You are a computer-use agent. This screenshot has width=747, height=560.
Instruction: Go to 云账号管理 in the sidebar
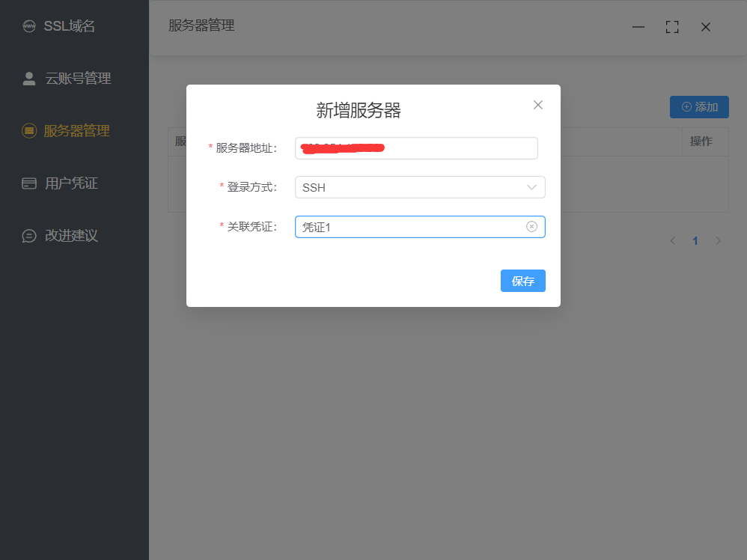[x=78, y=79]
